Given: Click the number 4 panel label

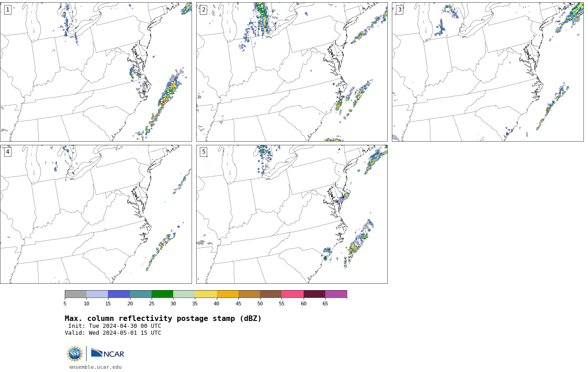Looking at the screenshot, I should pos(7,152).
